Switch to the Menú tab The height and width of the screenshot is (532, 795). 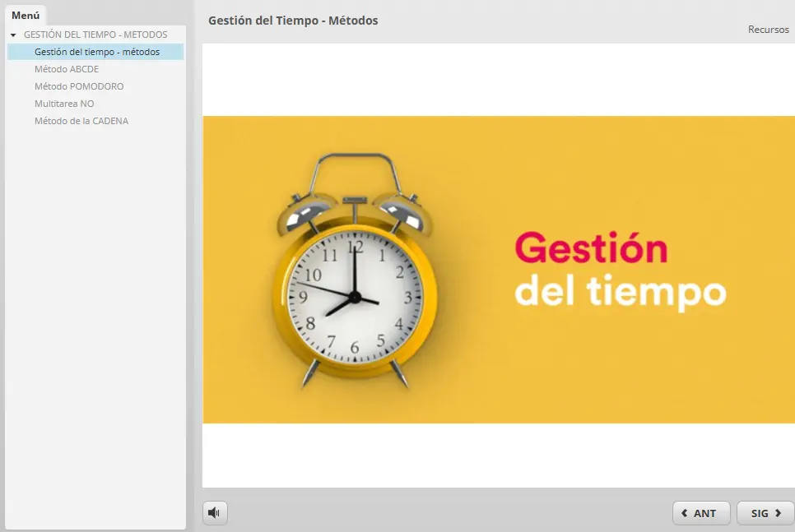tap(26, 15)
